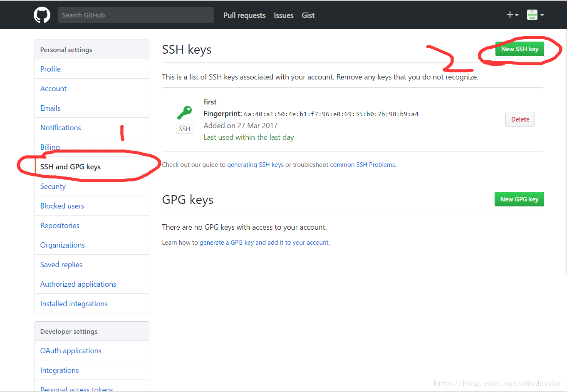Image resolution: width=567 pixels, height=392 pixels.
Task: Open the plus create-new dropdown
Action: coord(513,15)
